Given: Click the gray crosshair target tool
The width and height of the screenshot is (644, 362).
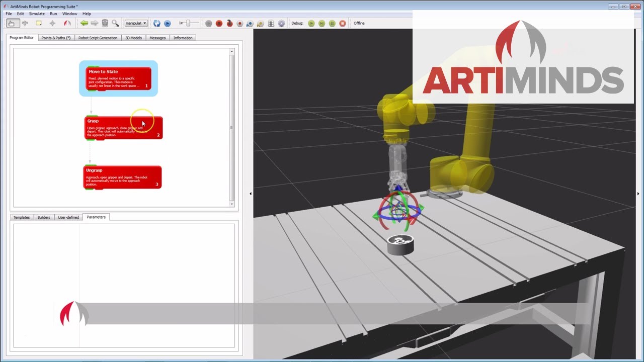Looking at the screenshot, I should click(52, 23).
